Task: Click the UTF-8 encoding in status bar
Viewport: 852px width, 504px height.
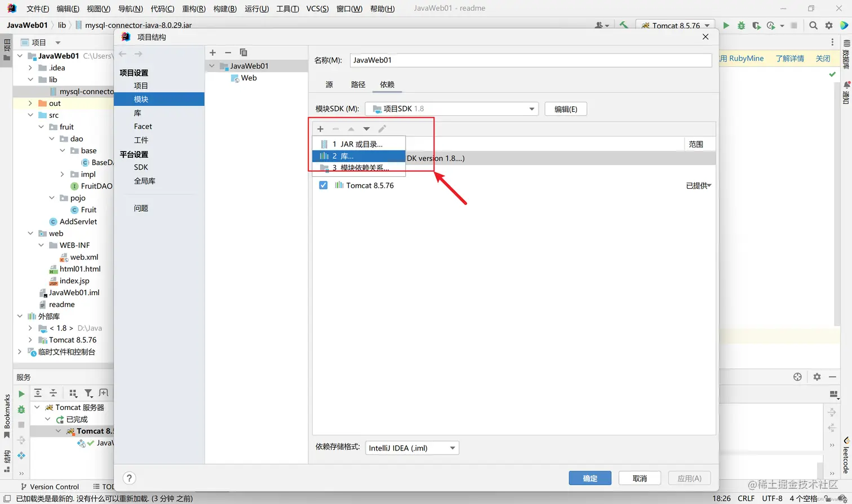Action: [772, 498]
